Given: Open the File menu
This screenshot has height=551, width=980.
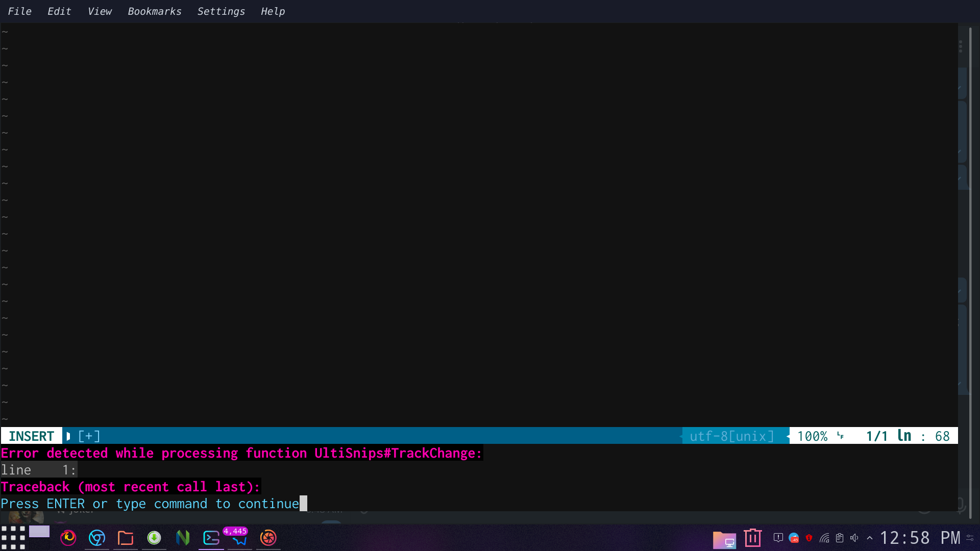Looking at the screenshot, I should click(x=19, y=11).
